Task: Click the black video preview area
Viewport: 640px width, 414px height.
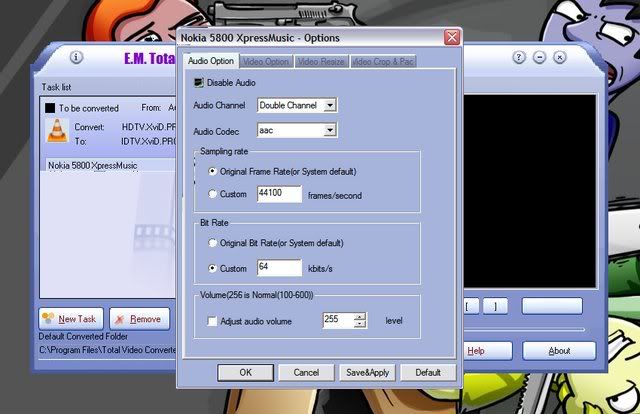Action: [x=529, y=191]
